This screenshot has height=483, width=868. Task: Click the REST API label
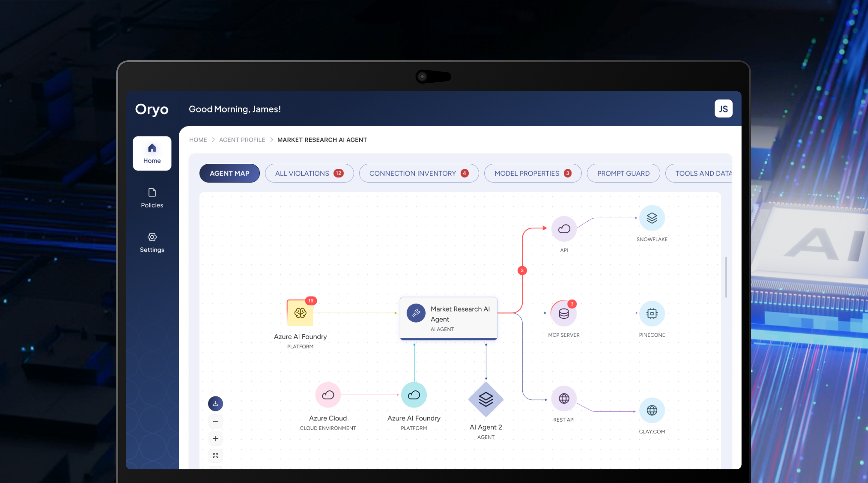click(x=564, y=420)
